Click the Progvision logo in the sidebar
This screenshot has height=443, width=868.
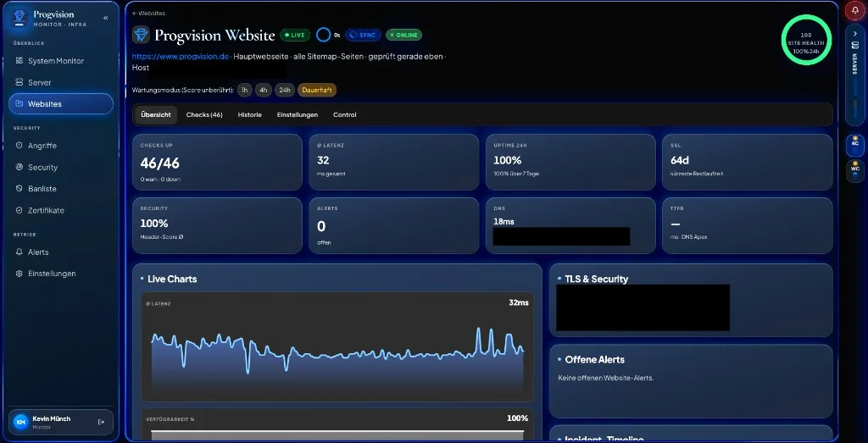pos(19,18)
